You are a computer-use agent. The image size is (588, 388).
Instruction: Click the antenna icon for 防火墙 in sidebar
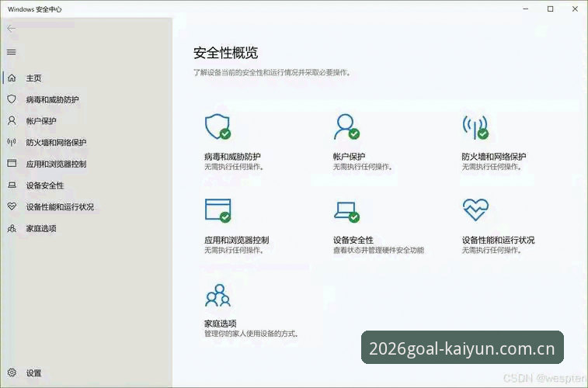12,142
